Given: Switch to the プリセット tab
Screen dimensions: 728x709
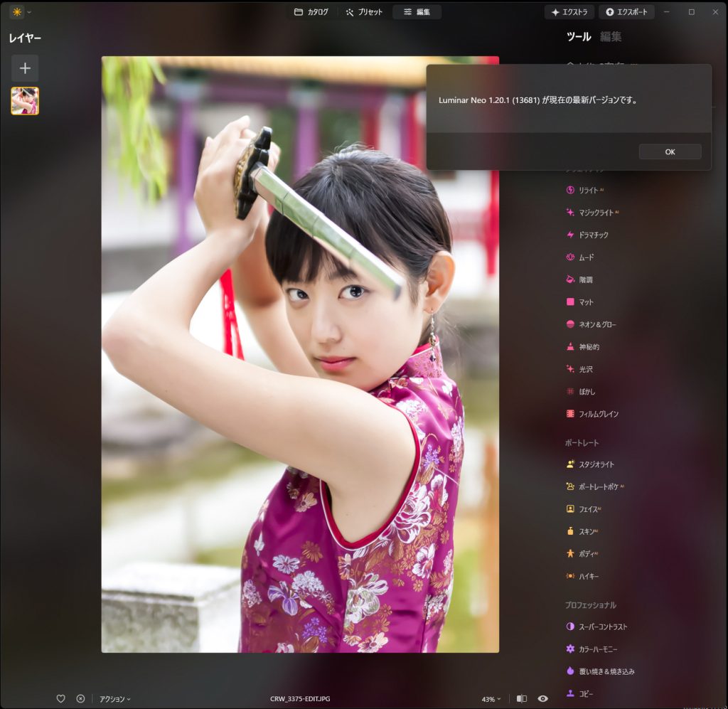Looking at the screenshot, I should click(364, 12).
